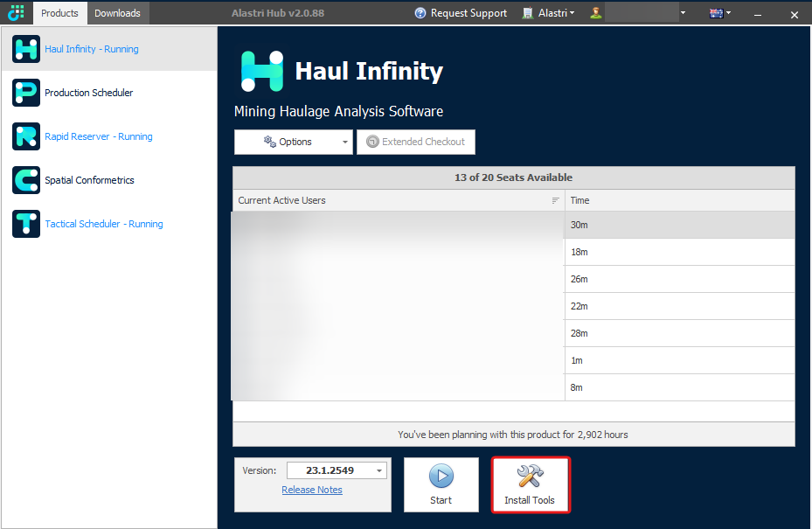Select Tactical Scheduler - Running
The height and width of the screenshot is (529, 812).
coord(103,224)
